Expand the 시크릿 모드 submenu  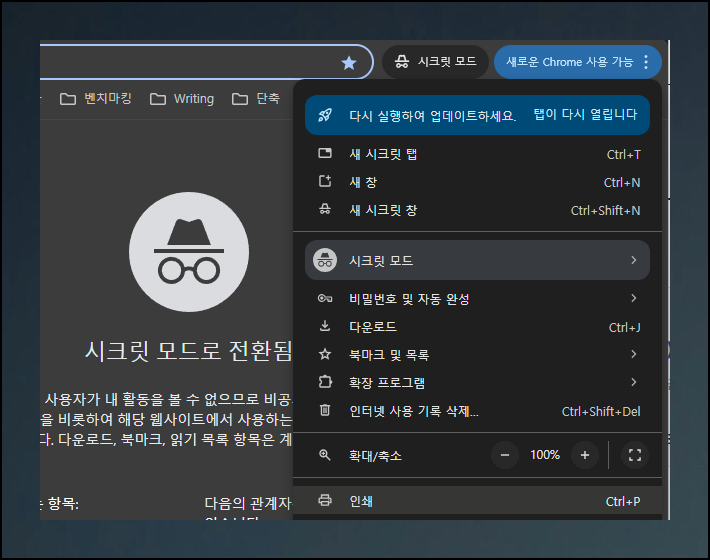[x=477, y=260]
